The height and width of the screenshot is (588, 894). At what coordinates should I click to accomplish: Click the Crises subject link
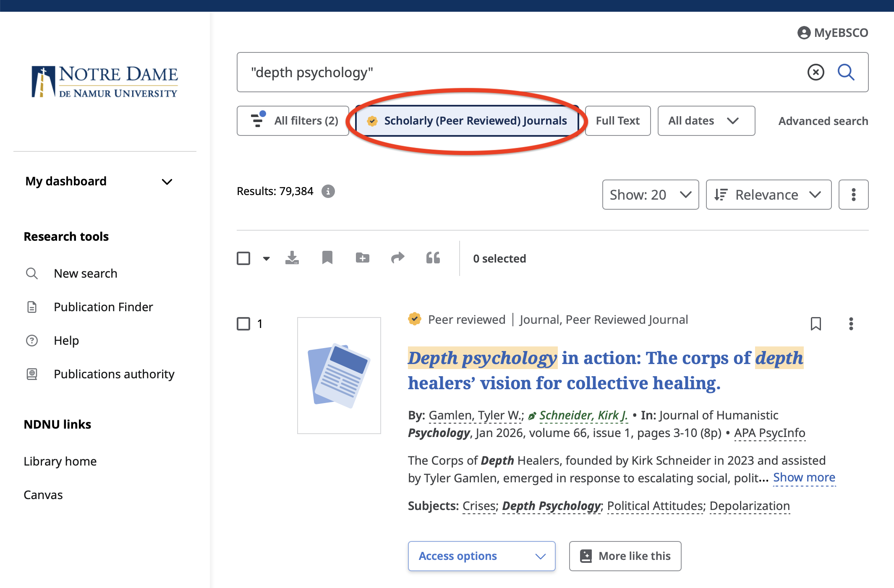click(x=480, y=506)
